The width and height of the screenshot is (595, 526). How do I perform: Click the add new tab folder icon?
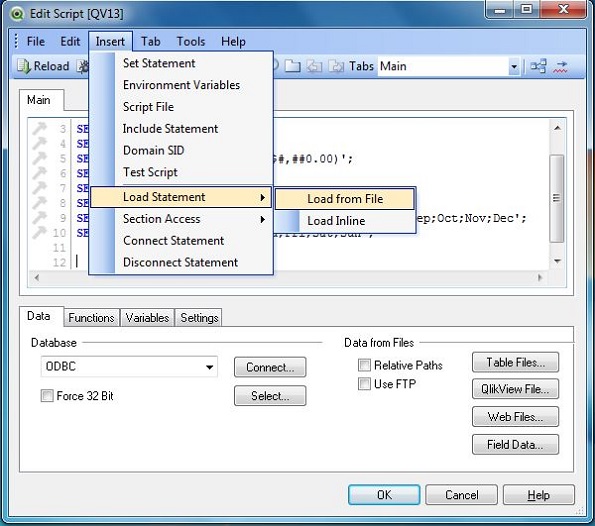pos(293,66)
